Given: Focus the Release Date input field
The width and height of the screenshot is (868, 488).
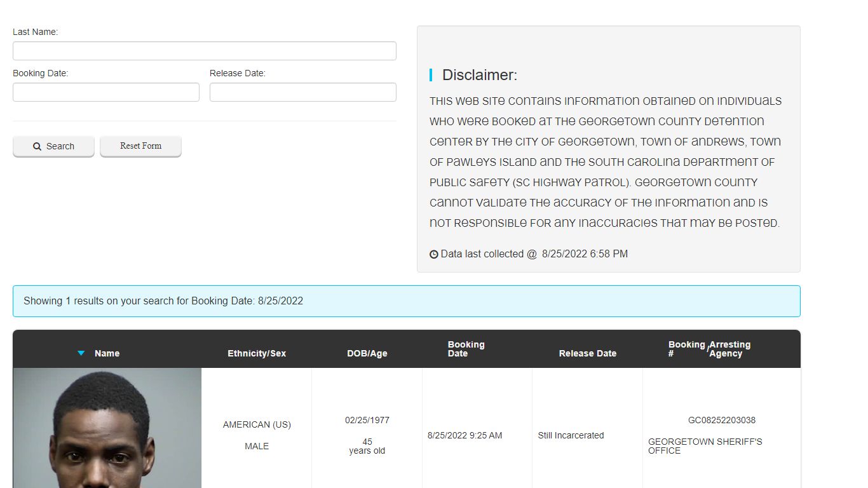Looking at the screenshot, I should coord(303,92).
